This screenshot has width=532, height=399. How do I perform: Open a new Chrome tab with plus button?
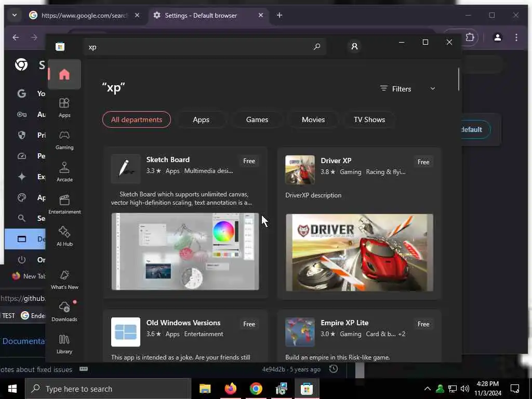(x=279, y=15)
